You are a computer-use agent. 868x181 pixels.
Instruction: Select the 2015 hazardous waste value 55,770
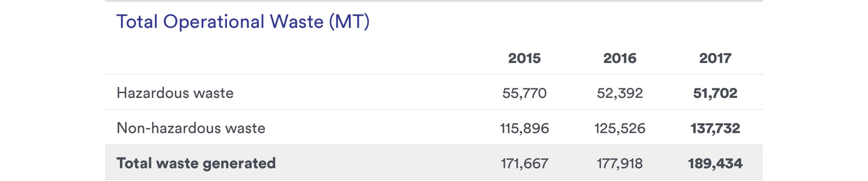(524, 93)
